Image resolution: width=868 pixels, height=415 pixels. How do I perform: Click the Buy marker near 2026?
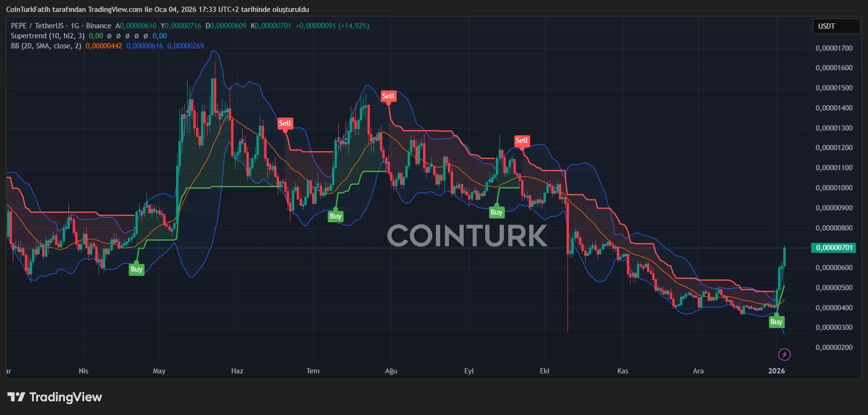pyautogui.click(x=776, y=322)
